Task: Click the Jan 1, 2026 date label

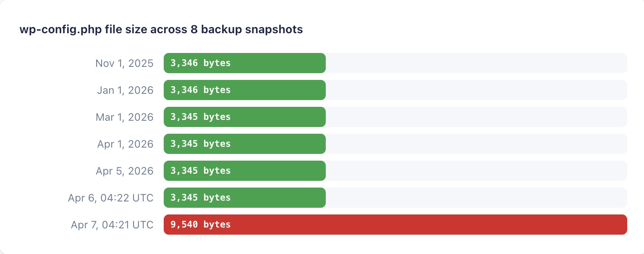Action: click(x=125, y=90)
